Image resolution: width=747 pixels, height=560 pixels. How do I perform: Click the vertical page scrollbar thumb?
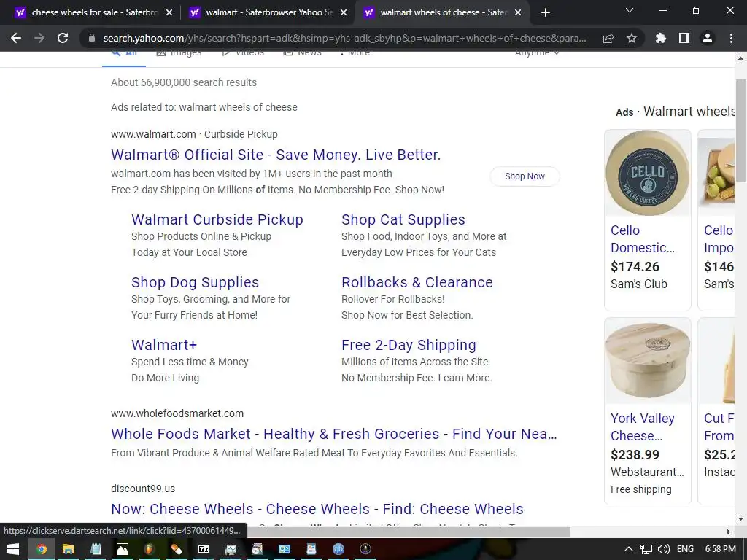coord(740,130)
